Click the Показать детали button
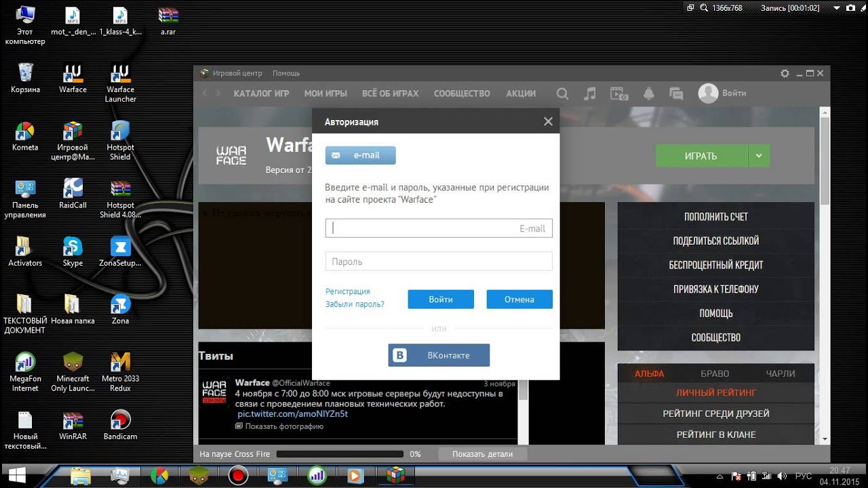 pyautogui.click(x=482, y=454)
